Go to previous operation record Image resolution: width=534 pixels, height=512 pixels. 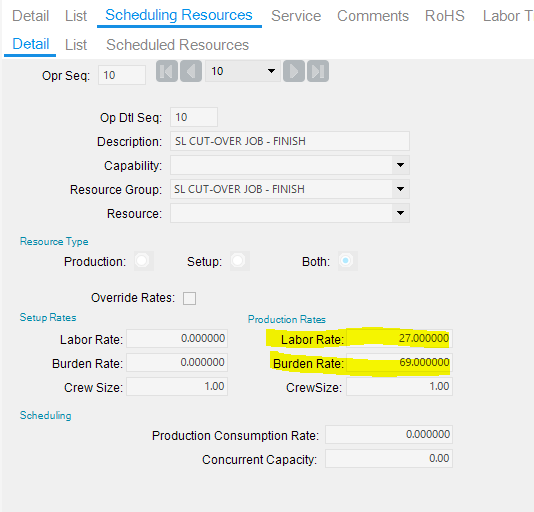tap(191, 71)
